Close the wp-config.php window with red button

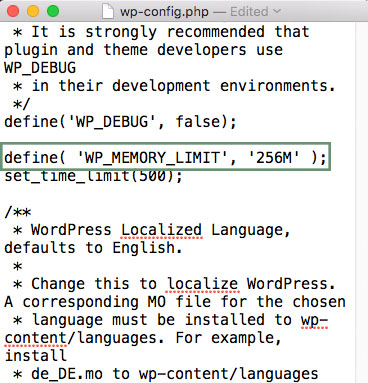tap(13, 11)
